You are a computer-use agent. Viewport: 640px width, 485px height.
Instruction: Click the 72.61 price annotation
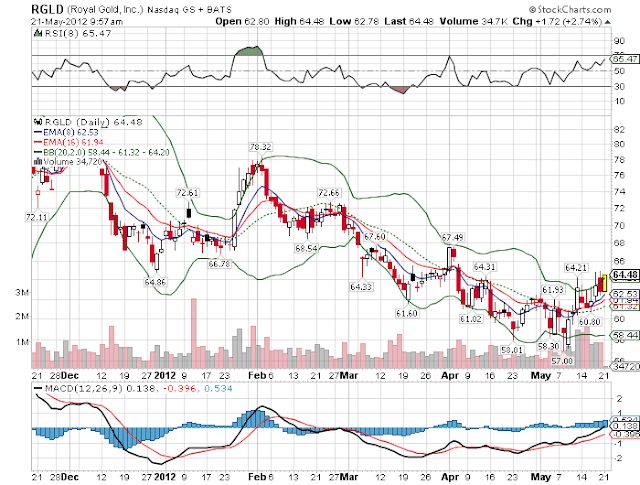click(x=187, y=192)
